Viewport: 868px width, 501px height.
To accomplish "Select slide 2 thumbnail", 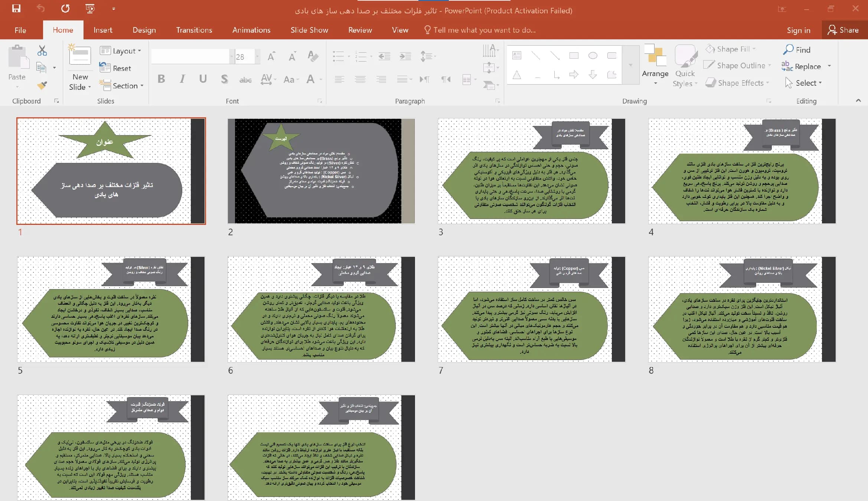I will point(321,171).
